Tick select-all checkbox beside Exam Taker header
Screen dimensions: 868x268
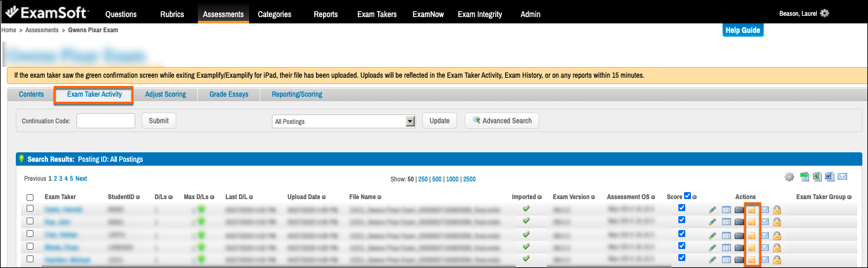30,198
